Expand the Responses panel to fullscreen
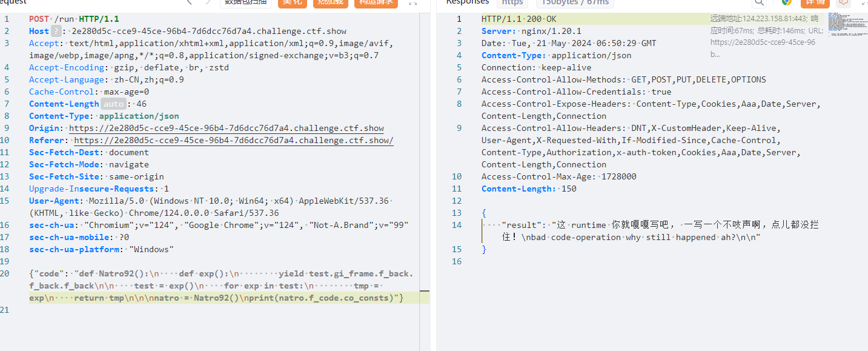 pos(864,2)
